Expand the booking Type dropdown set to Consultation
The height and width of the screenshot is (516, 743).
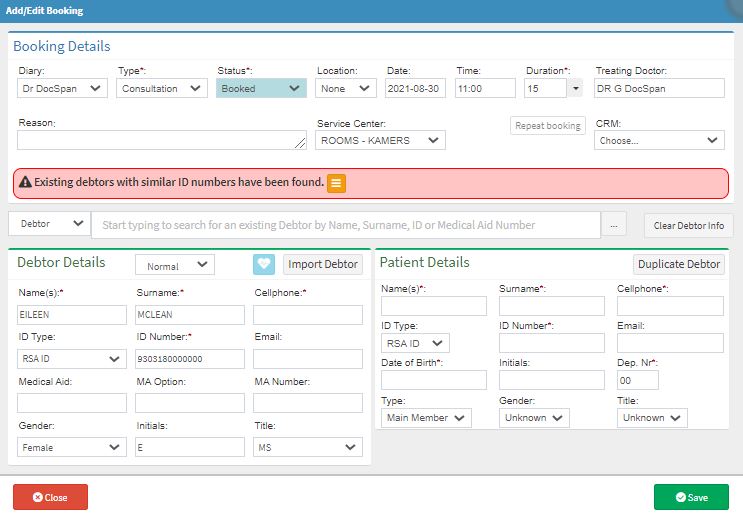(161, 88)
